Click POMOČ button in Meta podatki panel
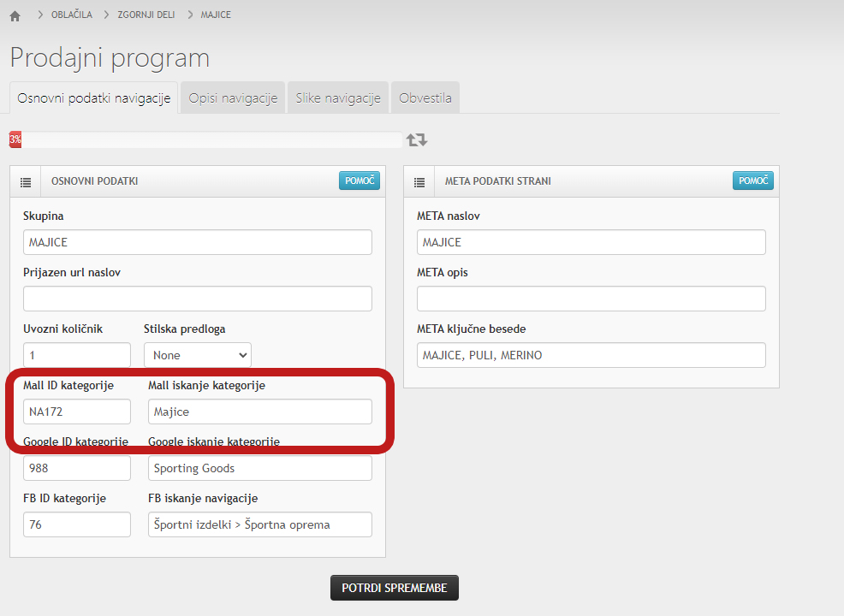This screenshot has width=844, height=616. pos(753,181)
